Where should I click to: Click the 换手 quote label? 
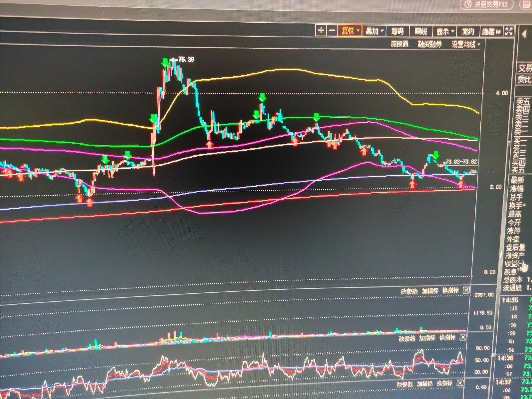coord(517,206)
